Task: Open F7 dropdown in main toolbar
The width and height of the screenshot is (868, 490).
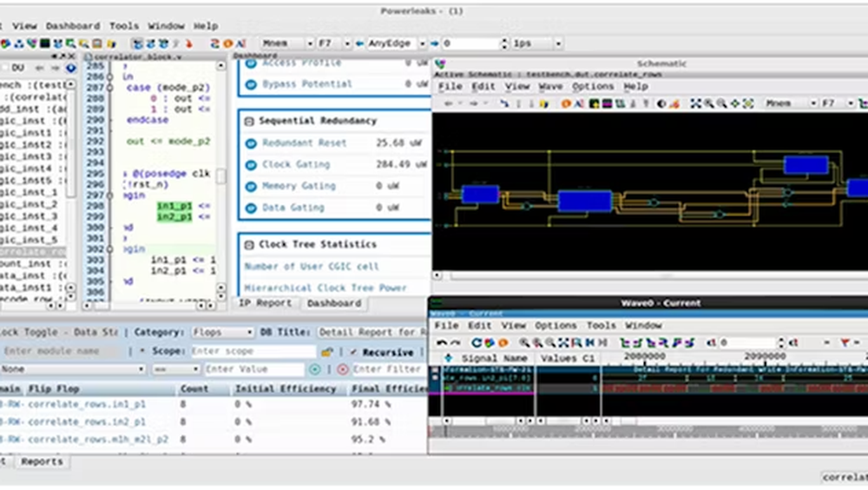Action: tap(334, 43)
